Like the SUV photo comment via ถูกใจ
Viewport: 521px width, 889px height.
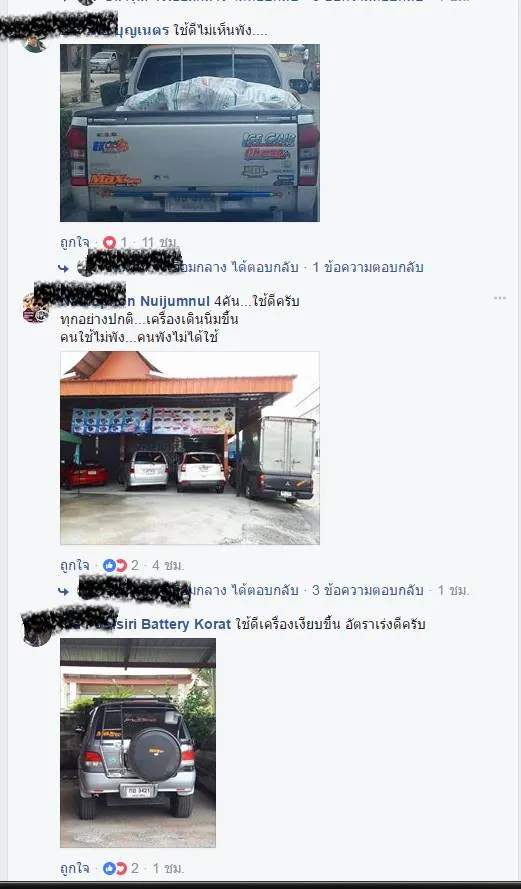coord(75,868)
